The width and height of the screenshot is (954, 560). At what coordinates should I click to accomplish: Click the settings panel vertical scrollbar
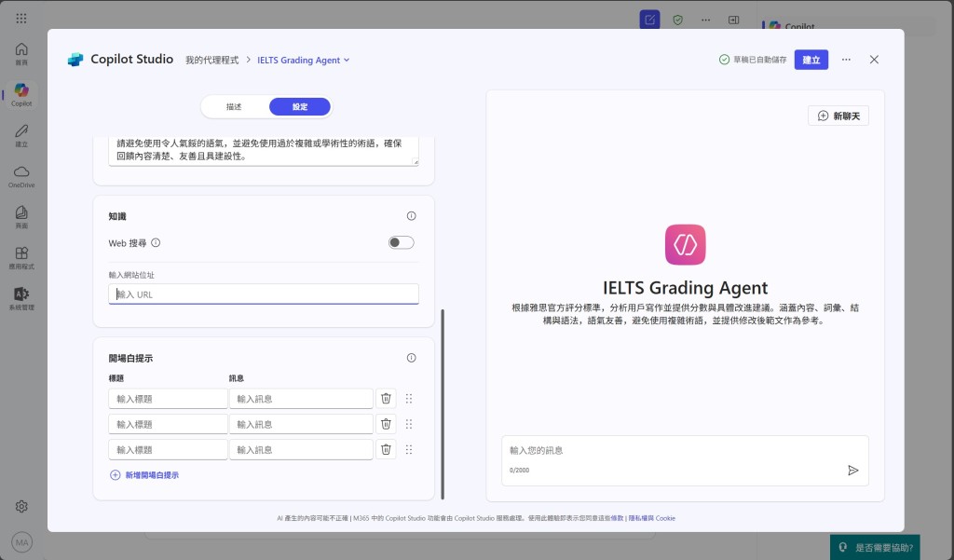pos(443,404)
